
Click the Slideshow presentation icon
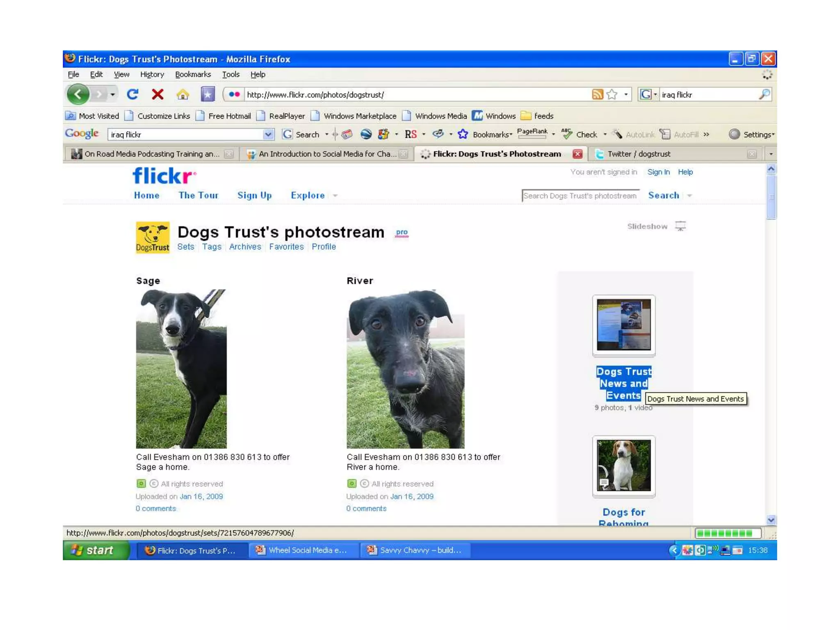(x=680, y=226)
